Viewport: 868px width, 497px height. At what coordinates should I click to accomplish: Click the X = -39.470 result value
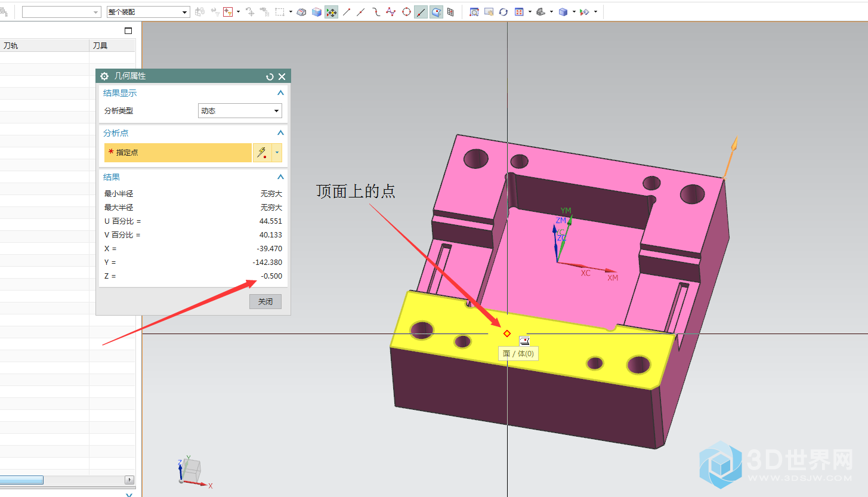tap(270, 249)
